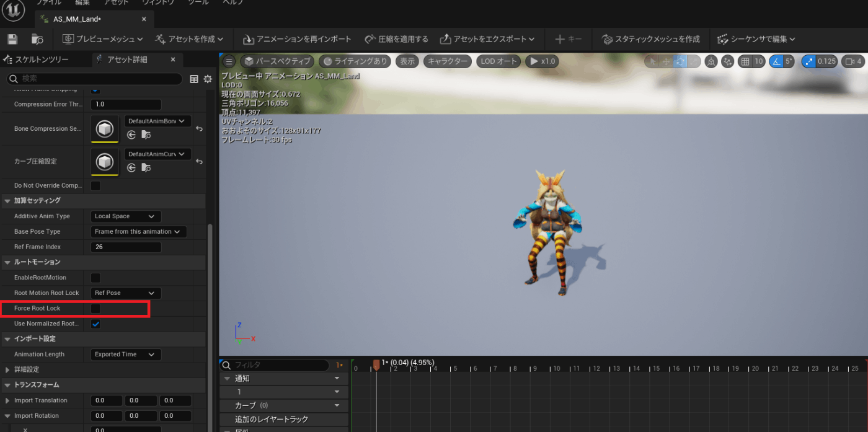Browse to カーブ圧縮設定 asset in Content Browser

(146, 167)
